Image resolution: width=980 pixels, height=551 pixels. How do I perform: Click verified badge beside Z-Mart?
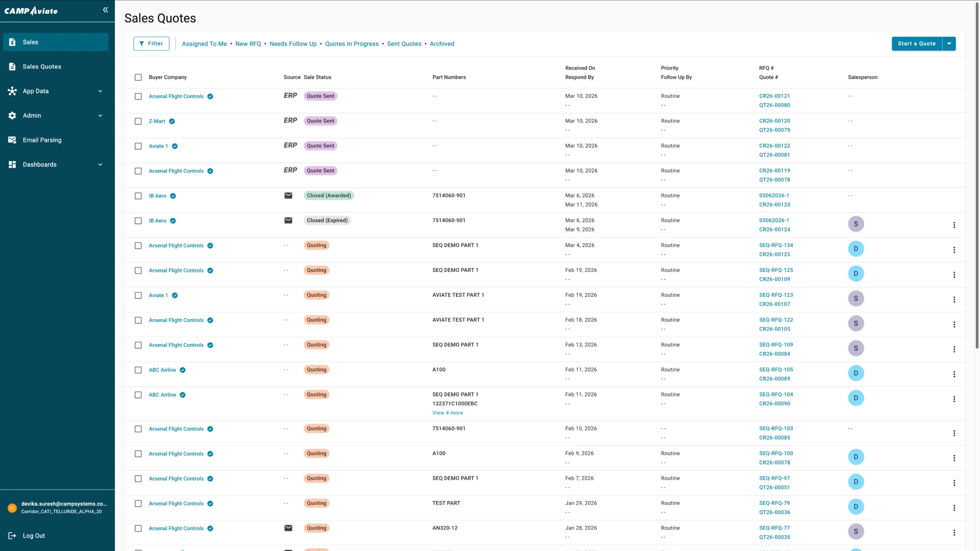(172, 121)
